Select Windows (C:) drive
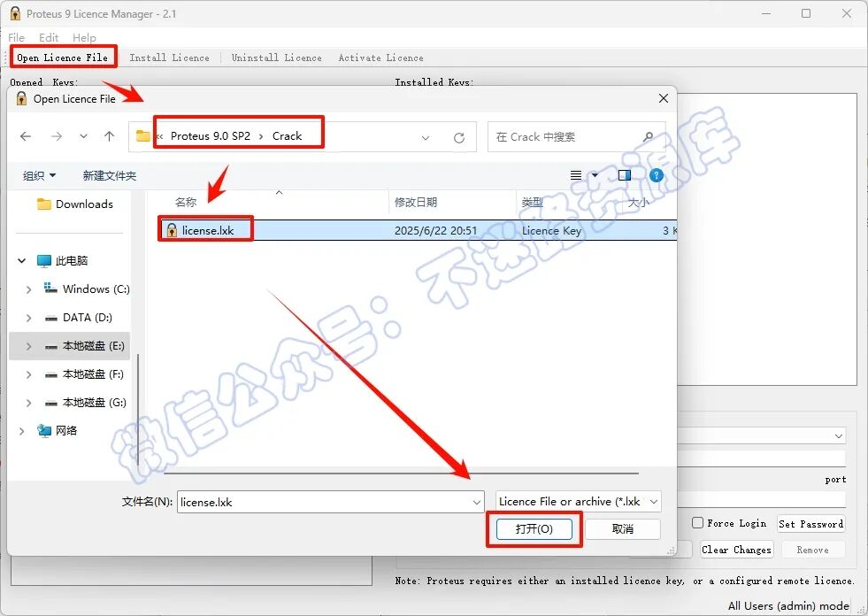868x616 pixels. click(x=87, y=289)
